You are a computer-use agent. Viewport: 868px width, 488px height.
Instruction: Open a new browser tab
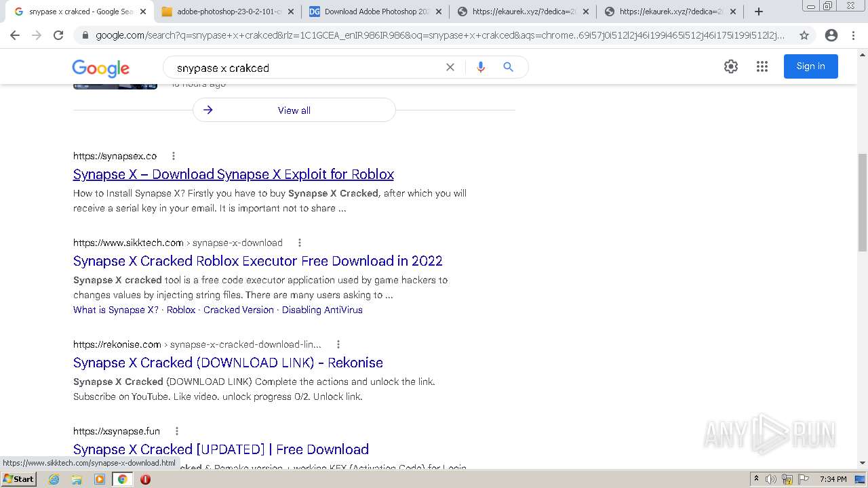point(759,12)
